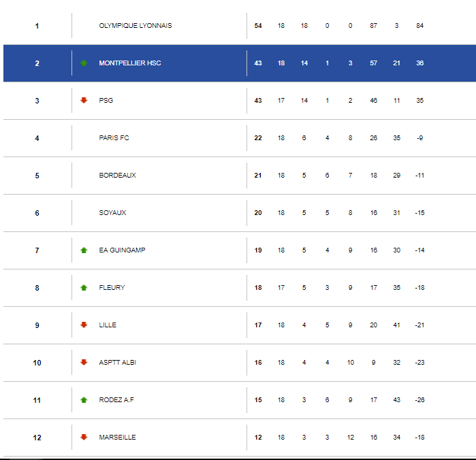The image size is (476, 460).
Task: Click Olympique Lyonnais points total 54
Action: point(258,25)
